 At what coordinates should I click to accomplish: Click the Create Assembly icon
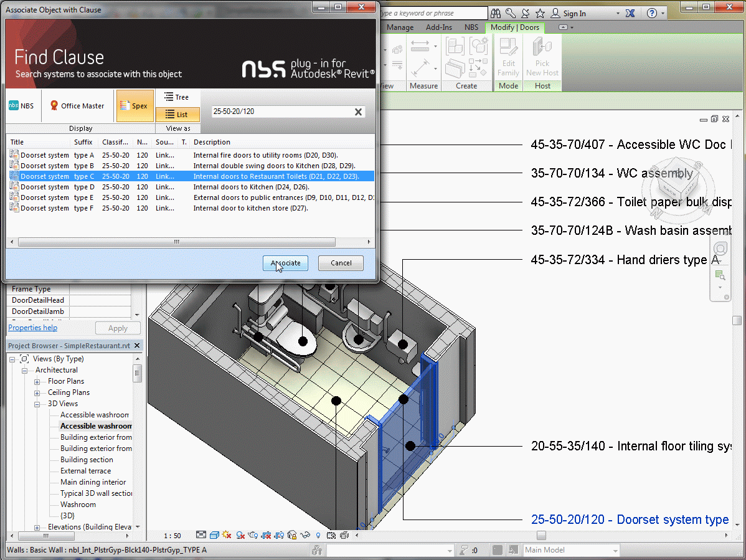(455, 46)
